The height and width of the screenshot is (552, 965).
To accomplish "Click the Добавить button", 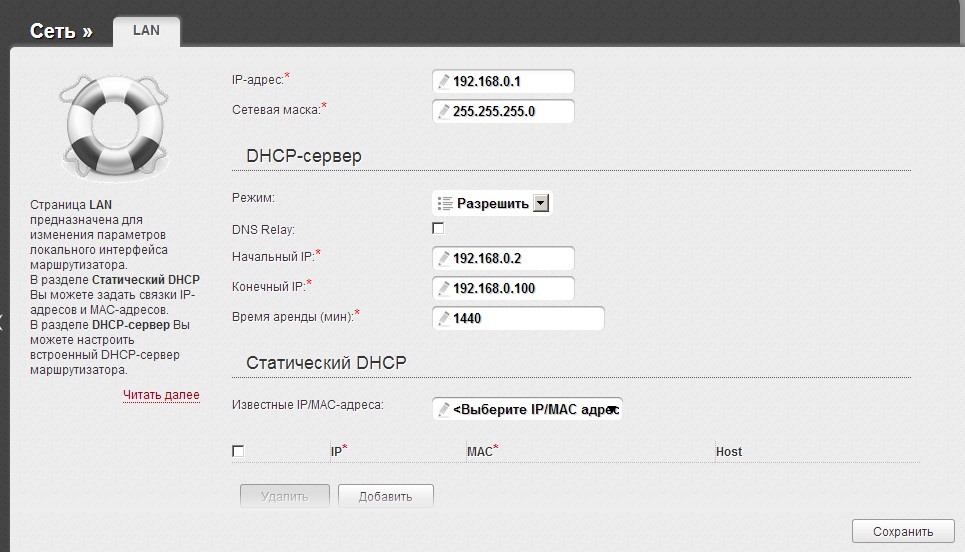I will 386,496.
